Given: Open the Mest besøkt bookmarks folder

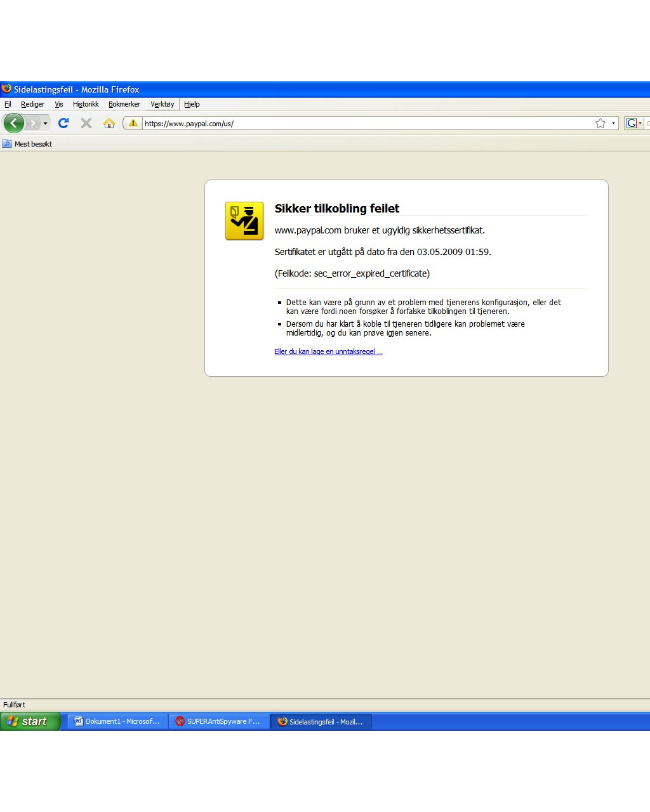Looking at the screenshot, I should (x=27, y=144).
